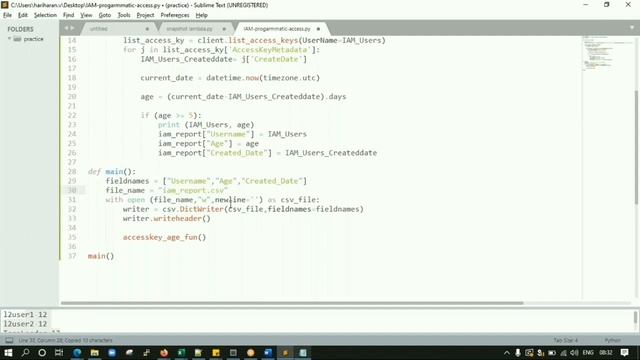Open the Preferences menu

(175, 15)
